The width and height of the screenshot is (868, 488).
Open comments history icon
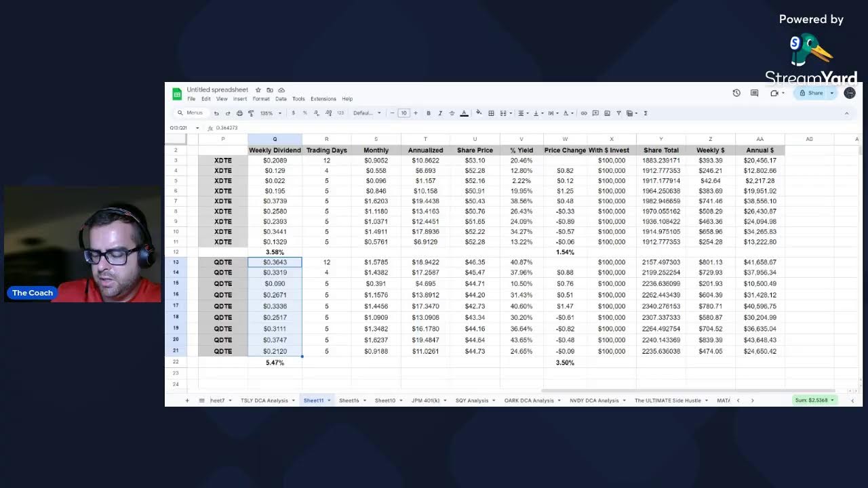click(754, 93)
